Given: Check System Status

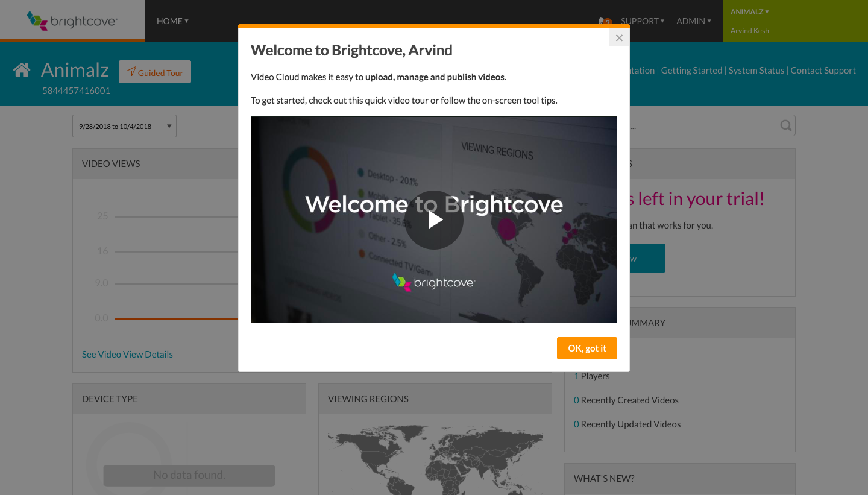Looking at the screenshot, I should coord(756,70).
